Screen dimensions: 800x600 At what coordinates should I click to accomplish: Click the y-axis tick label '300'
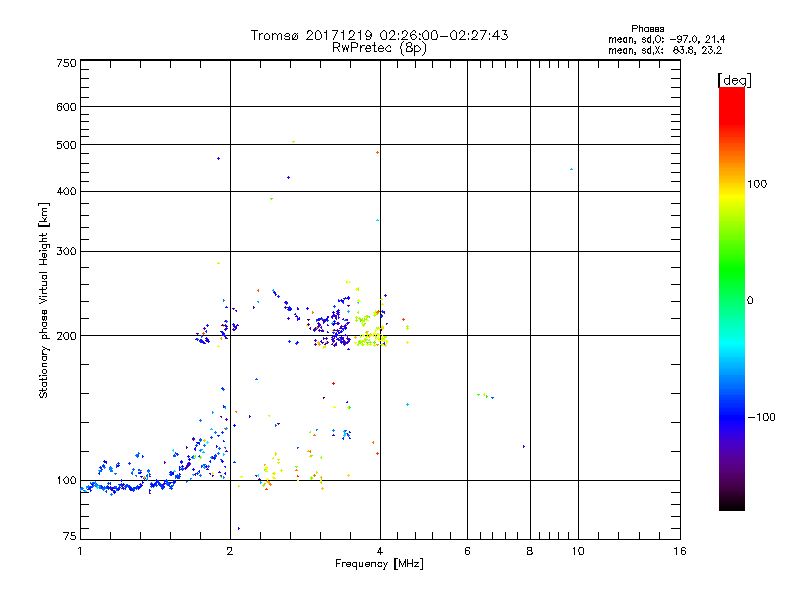(66, 252)
